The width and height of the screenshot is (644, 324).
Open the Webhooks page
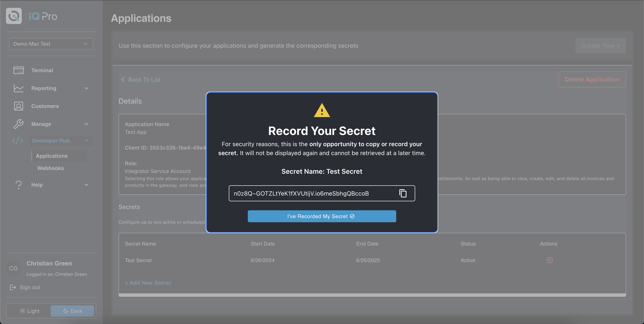click(50, 168)
